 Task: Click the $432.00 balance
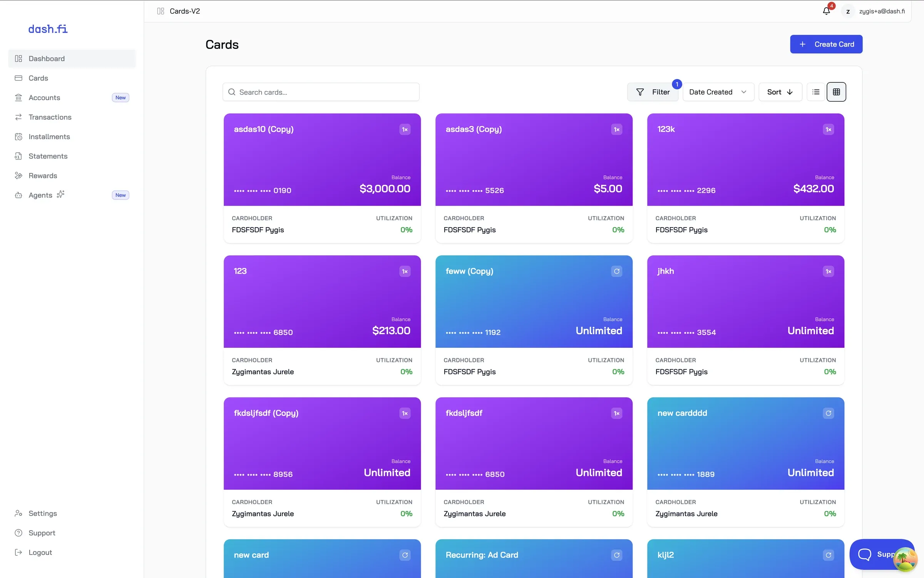[x=813, y=189]
